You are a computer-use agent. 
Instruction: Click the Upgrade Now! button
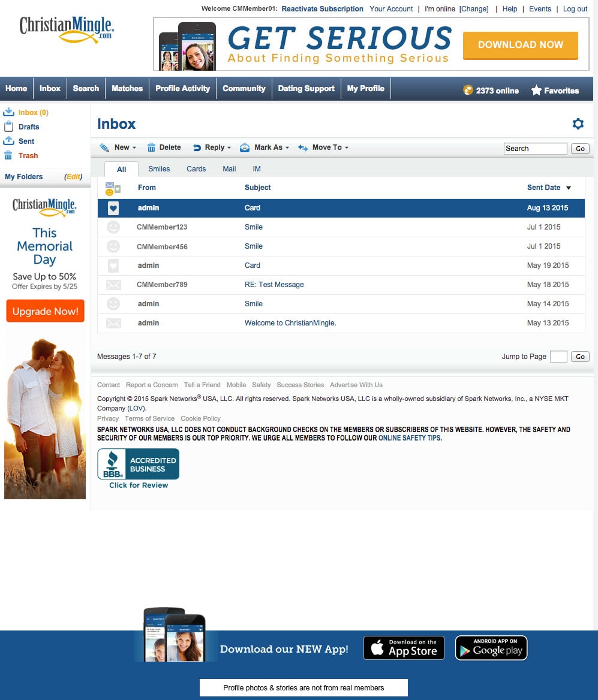pyautogui.click(x=45, y=310)
